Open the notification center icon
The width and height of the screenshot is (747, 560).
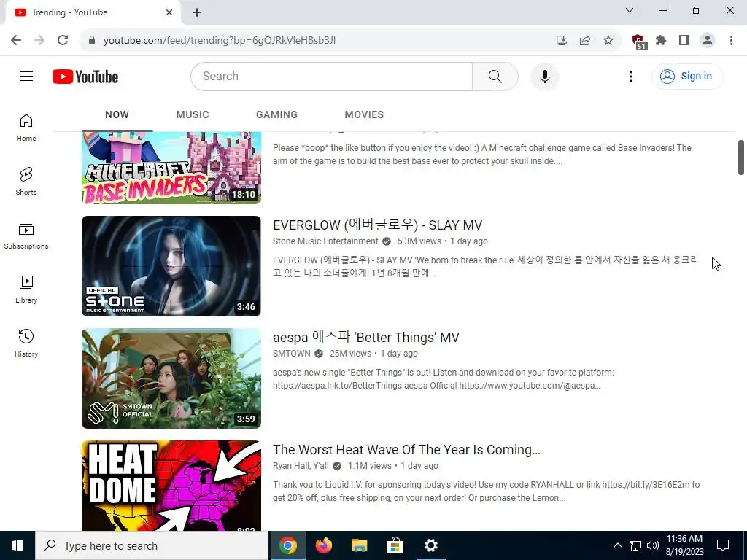[723, 545]
